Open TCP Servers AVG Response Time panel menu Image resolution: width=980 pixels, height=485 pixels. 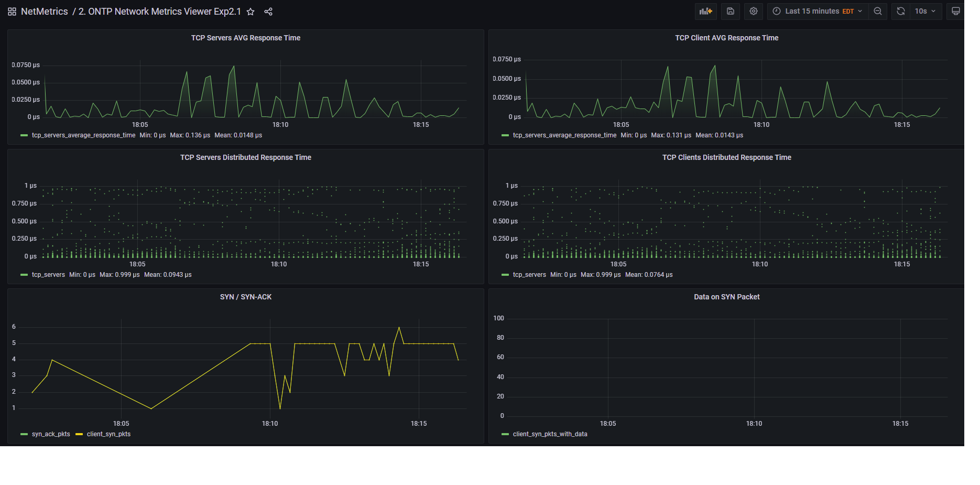[x=245, y=38]
